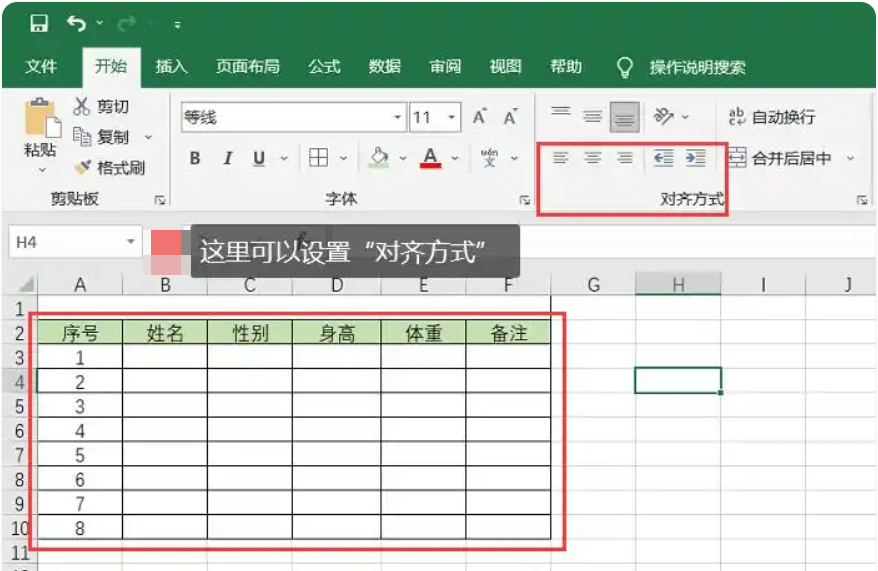Screen dimensions: 878x571
Task: Expand the 复制 dropdown arrow
Action: (x=148, y=137)
